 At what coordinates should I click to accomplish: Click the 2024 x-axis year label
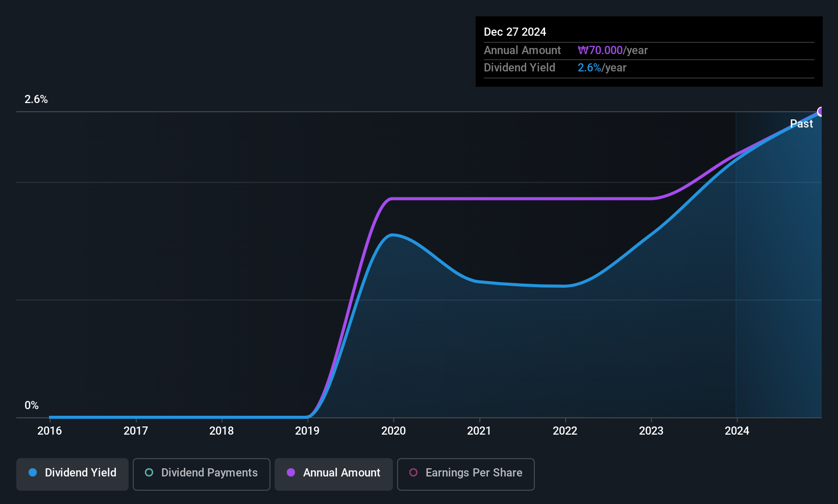coord(737,431)
